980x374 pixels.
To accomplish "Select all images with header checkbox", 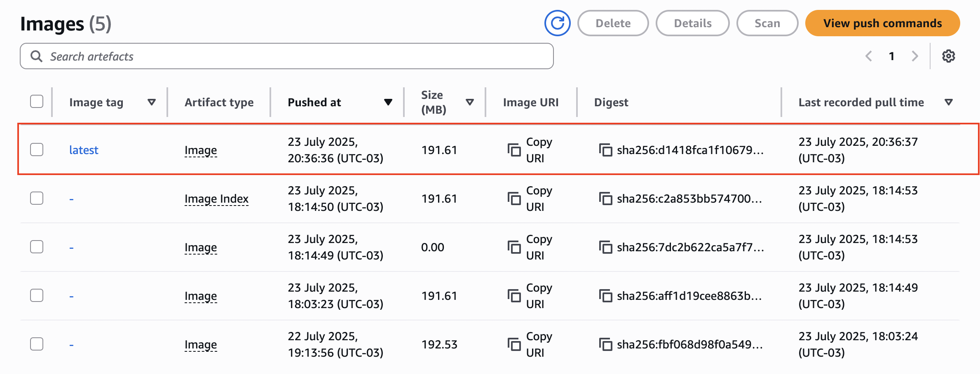I will [37, 101].
